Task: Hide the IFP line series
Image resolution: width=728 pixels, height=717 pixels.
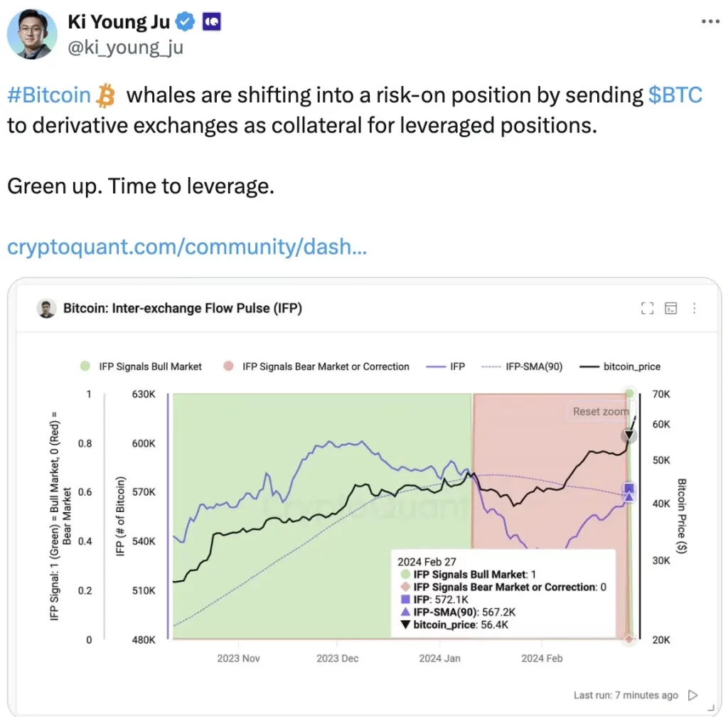Action: 446,366
